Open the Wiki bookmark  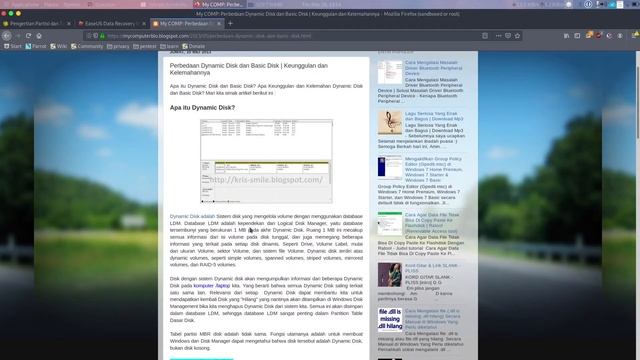58,47
